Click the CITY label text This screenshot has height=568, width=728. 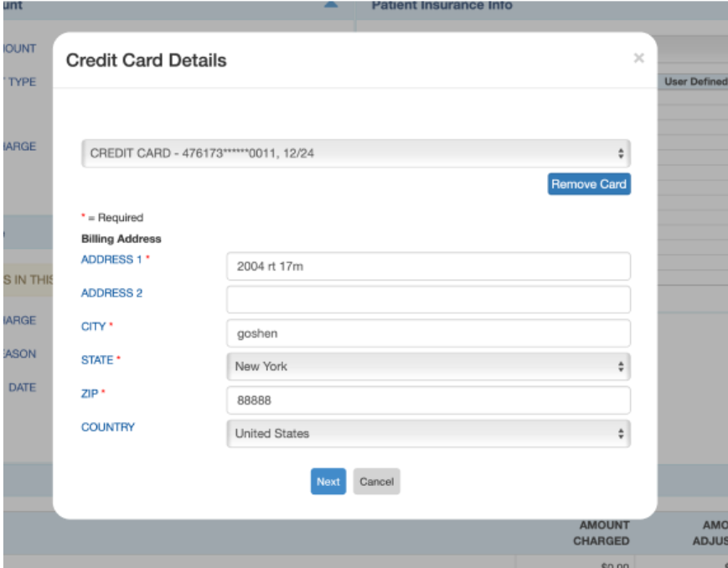(x=94, y=327)
